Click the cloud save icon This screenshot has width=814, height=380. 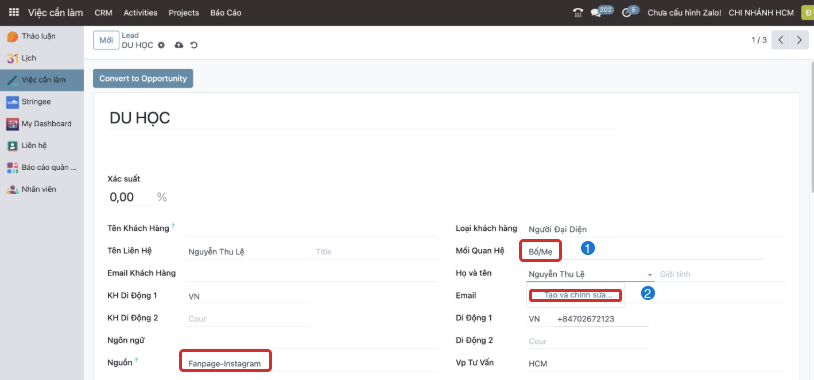[x=179, y=45]
